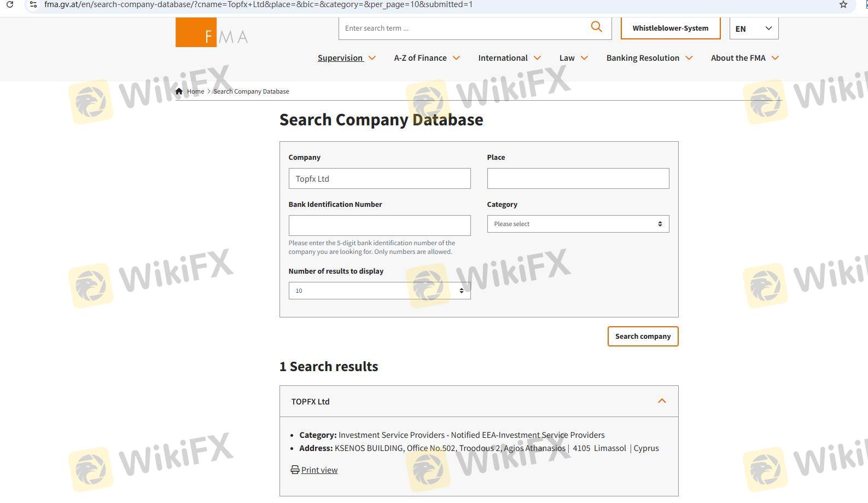Open Number of results to display dropdown
This screenshot has height=503, width=868.
click(x=379, y=291)
